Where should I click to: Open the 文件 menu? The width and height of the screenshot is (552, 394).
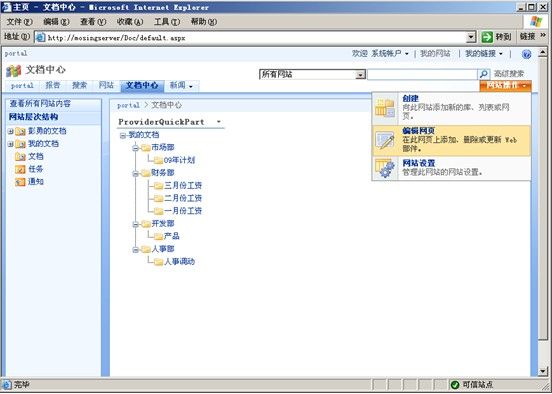[x=19, y=22]
